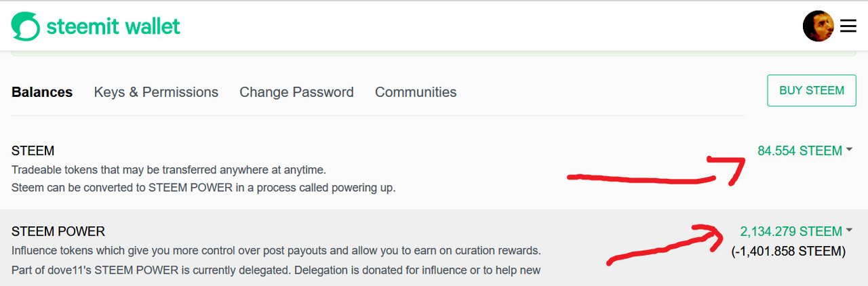Viewport: 868px width, 286px height.
Task: Click the Influence tokens description line
Action: [276, 251]
